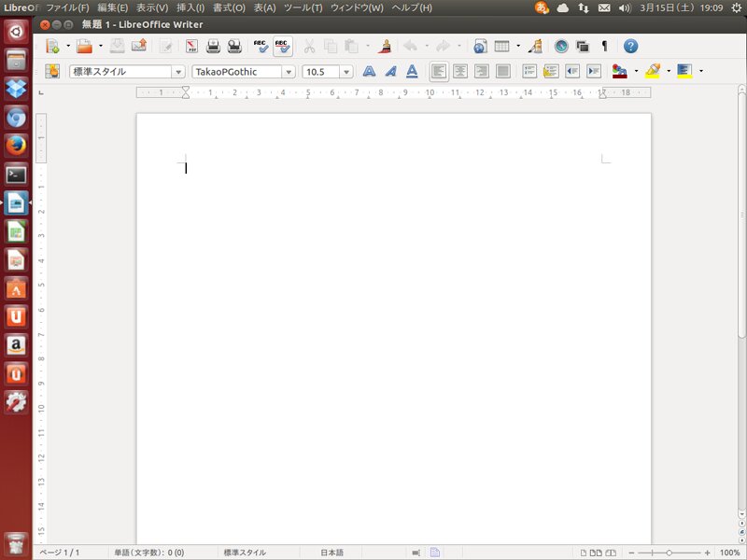Launch Firefox from the Ubuntu dock
The image size is (747, 560).
point(16,146)
